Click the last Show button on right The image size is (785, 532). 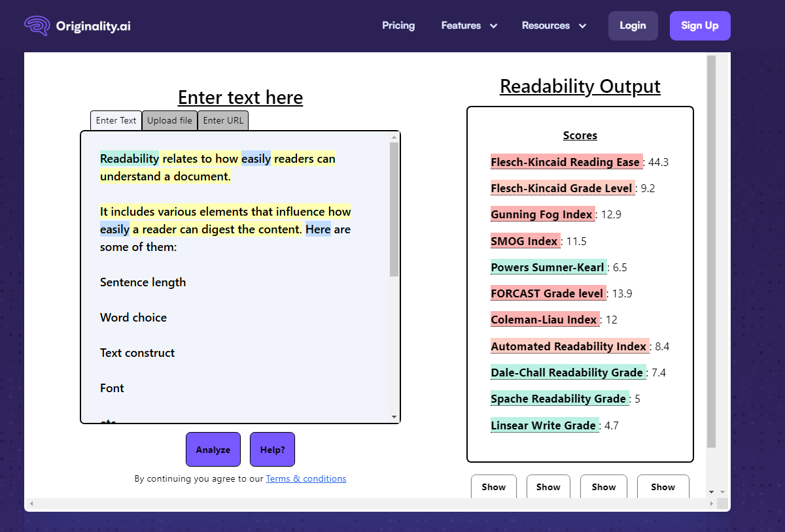(663, 487)
